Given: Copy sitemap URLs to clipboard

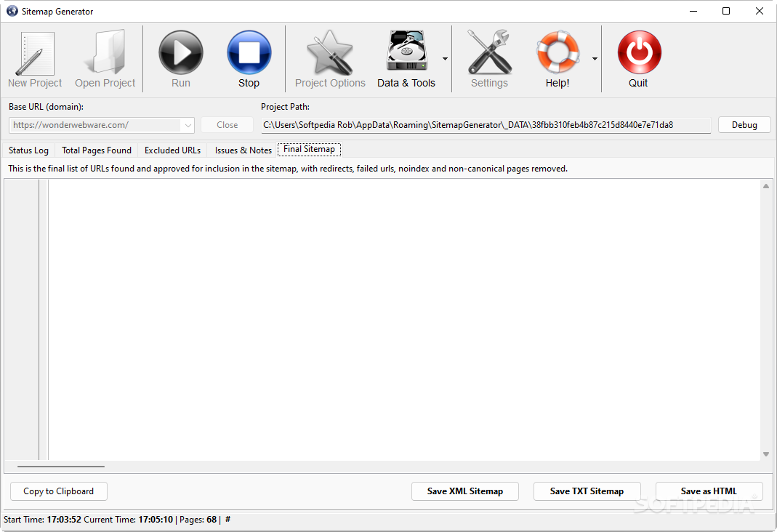Looking at the screenshot, I should pyautogui.click(x=58, y=491).
